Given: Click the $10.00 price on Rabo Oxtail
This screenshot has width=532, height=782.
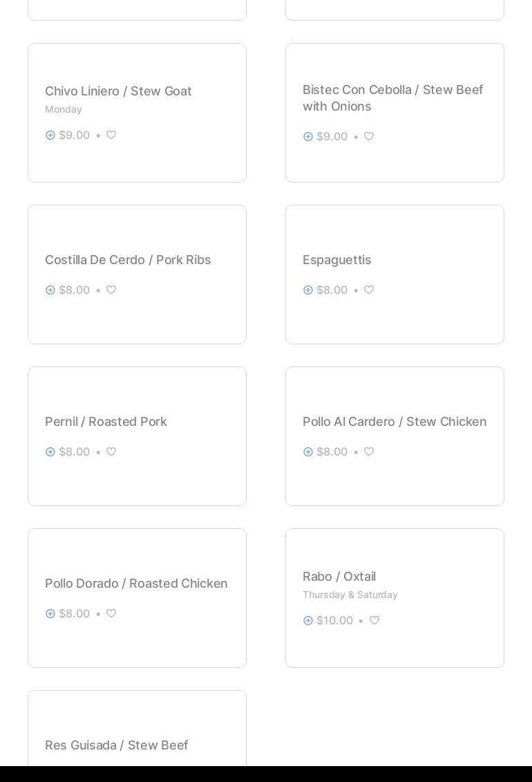Looking at the screenshot, I should click(x=334, y=621).
